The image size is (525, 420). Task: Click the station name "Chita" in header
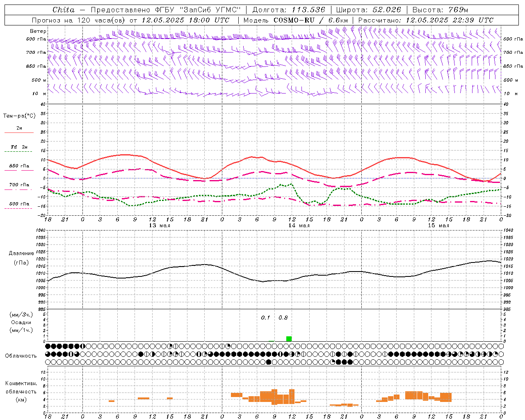click(64, 10)
